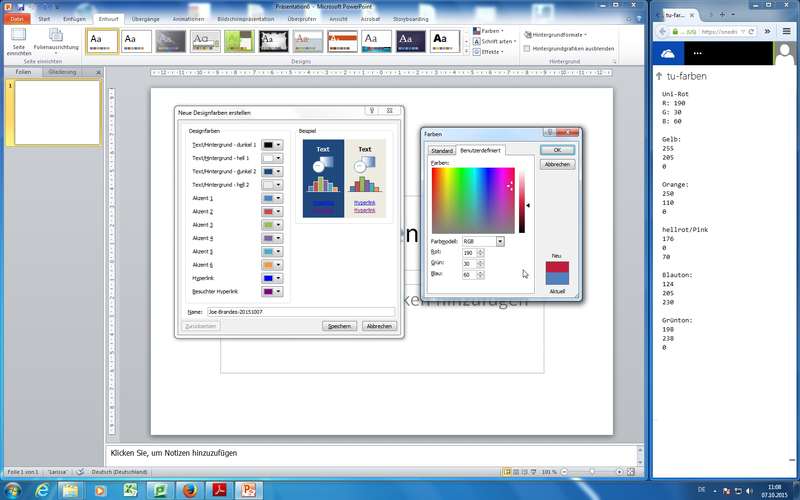Open Adobe Acrobat from the taskbar
The width and height of the screenshot is (800, 500).
pos(219,489)
